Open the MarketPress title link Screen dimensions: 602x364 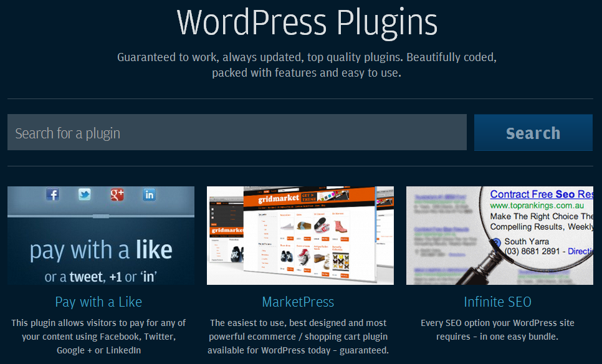[x=298, y=302]
